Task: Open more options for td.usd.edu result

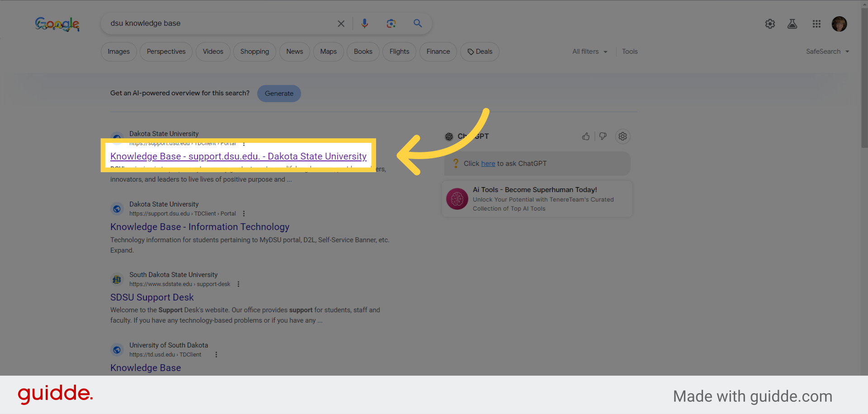Action: pyautogui.click(x=216, y=355)
